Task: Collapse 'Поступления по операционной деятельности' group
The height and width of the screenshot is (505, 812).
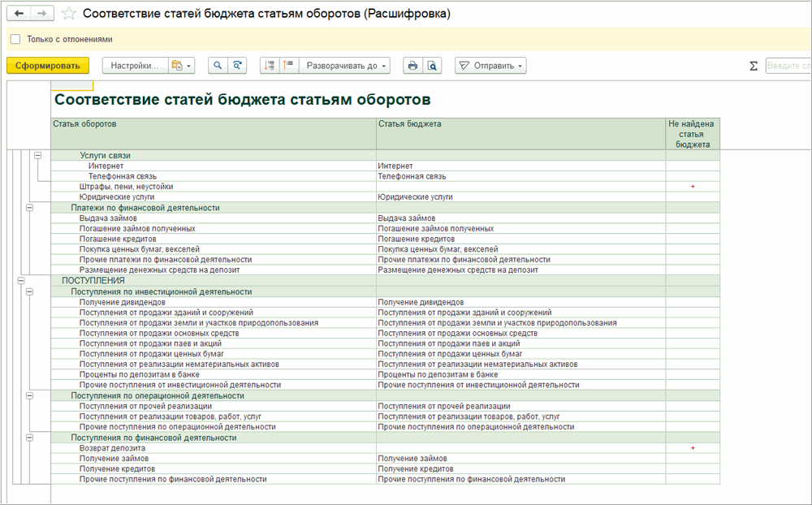Action: tap(30, 395)
